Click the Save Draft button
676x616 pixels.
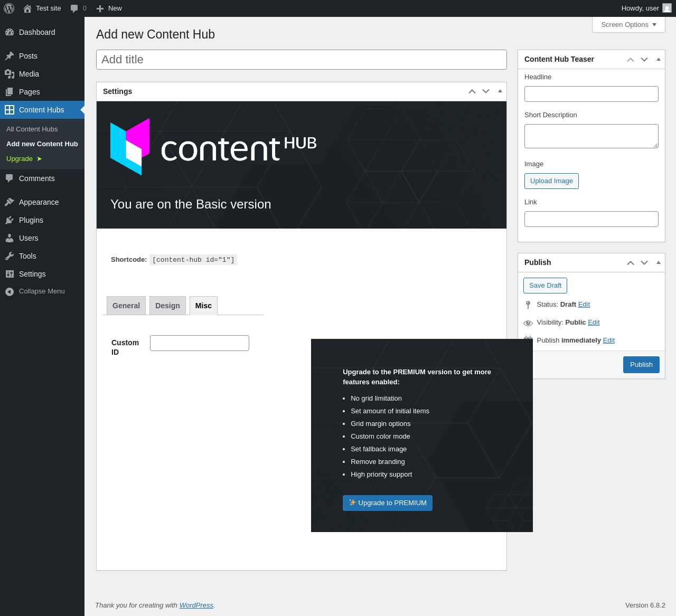click(545, 286)
